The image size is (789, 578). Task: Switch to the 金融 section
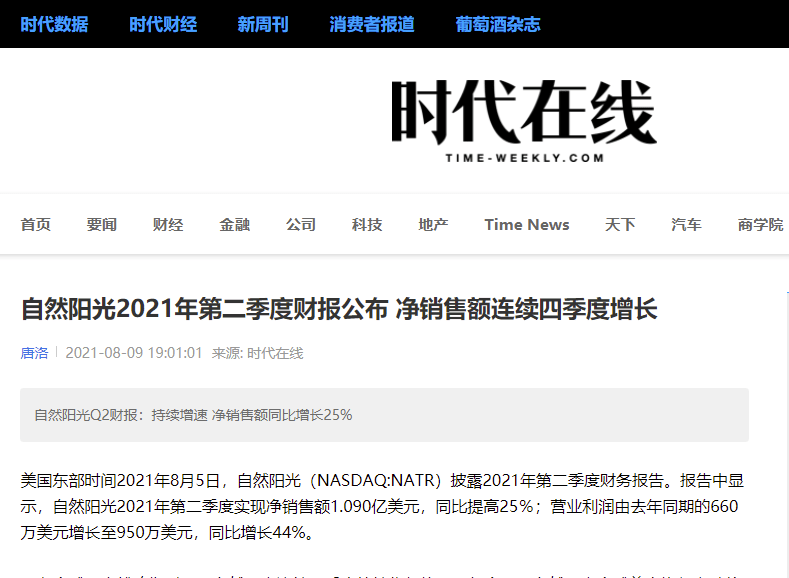[235, 225]
